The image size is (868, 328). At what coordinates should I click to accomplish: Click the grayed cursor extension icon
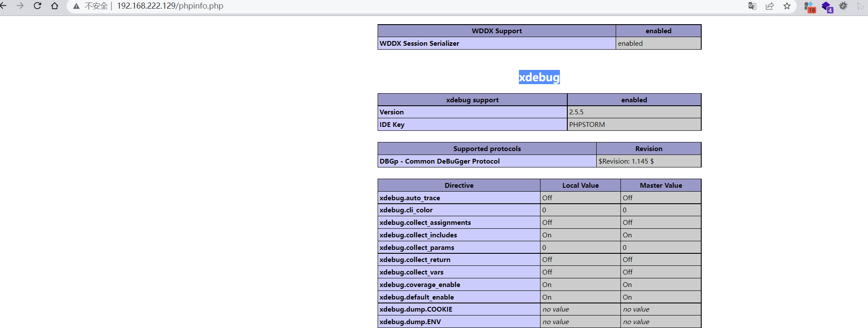pos(860,6)
